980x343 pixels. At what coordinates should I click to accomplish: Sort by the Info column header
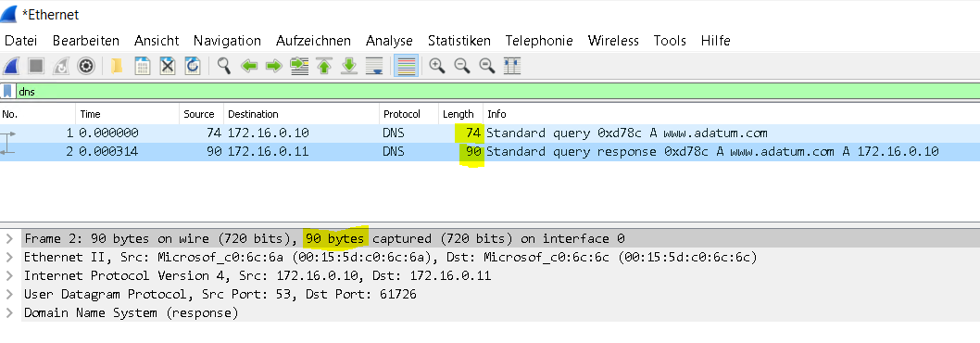coord(731,114)
